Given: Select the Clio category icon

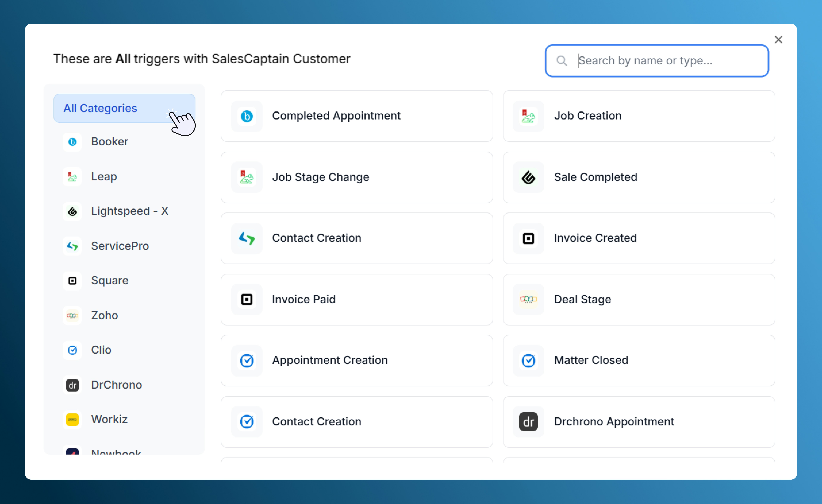Looking at the screenshot, I should [x=72, y=350].
